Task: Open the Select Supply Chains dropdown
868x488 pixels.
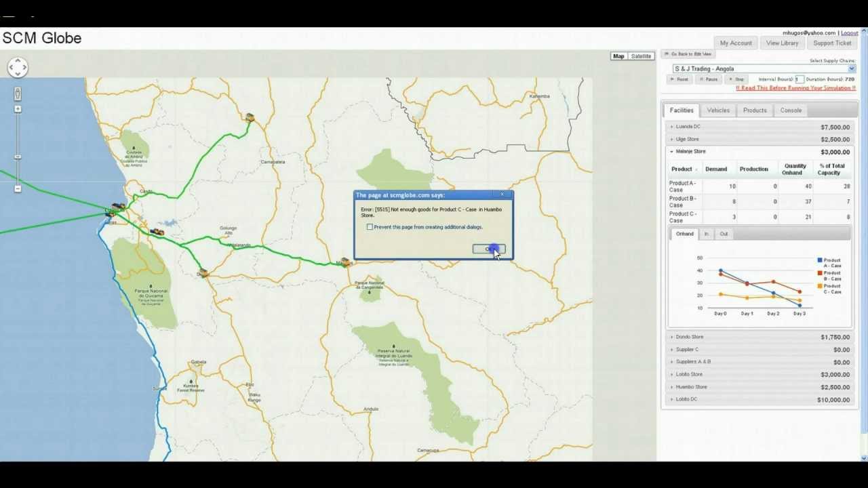Action: click(764, 68)
